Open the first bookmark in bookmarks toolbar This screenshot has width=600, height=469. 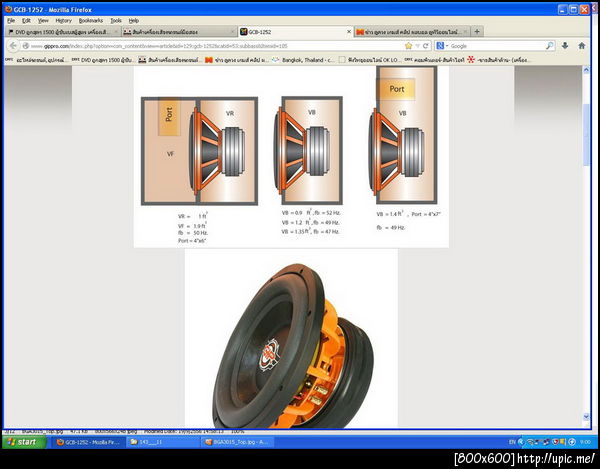[x=37, y=60]
